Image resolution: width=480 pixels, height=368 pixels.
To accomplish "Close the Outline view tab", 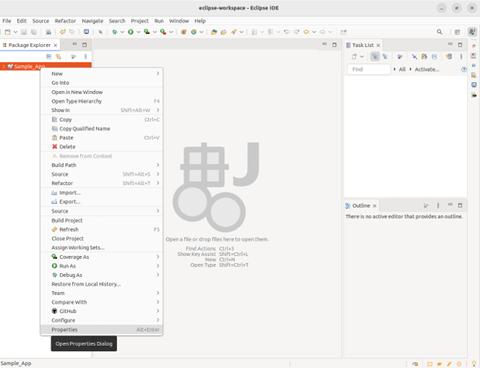I will click(375, 206).
